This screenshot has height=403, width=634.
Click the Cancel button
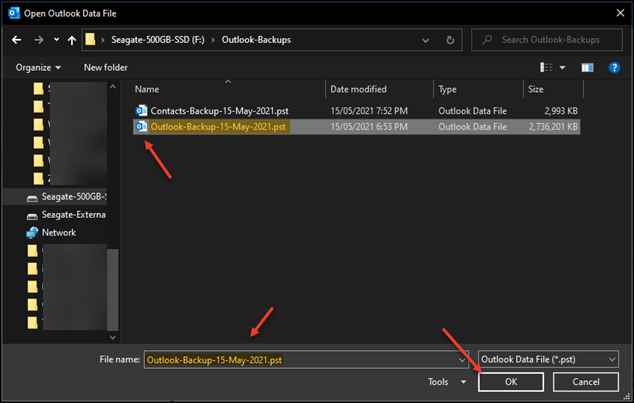point(585,382)
